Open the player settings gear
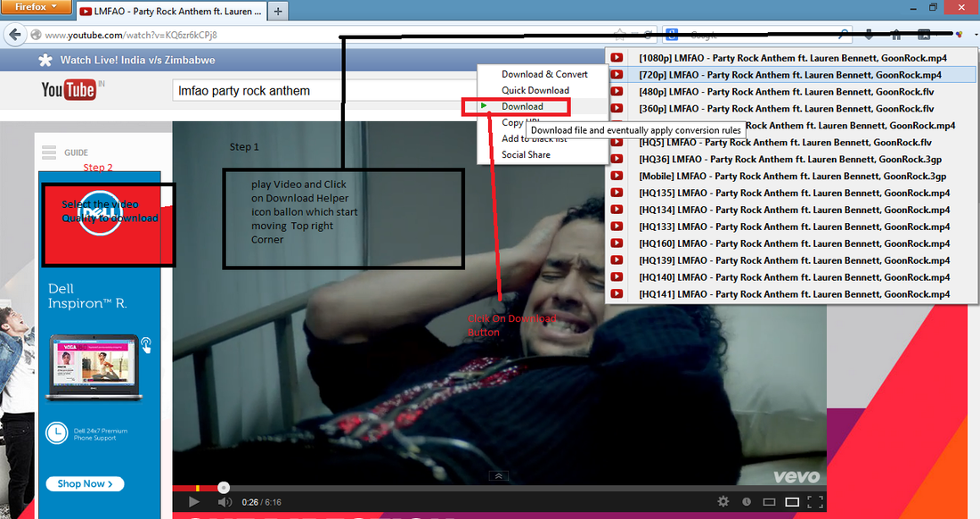 (x=723, y=501)
